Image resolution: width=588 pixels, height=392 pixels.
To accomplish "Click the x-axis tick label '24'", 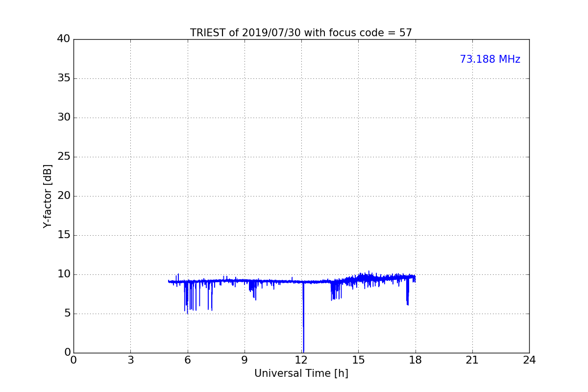I will 529,360.
